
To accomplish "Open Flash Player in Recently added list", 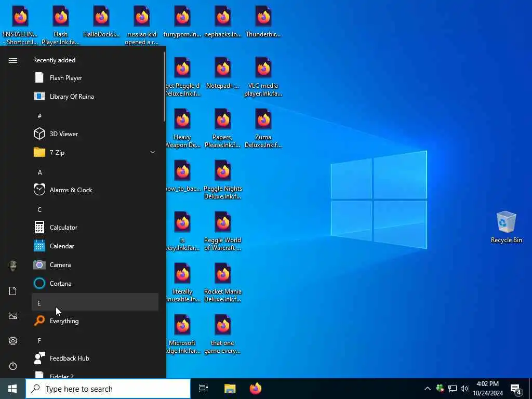I will point(95,78).
